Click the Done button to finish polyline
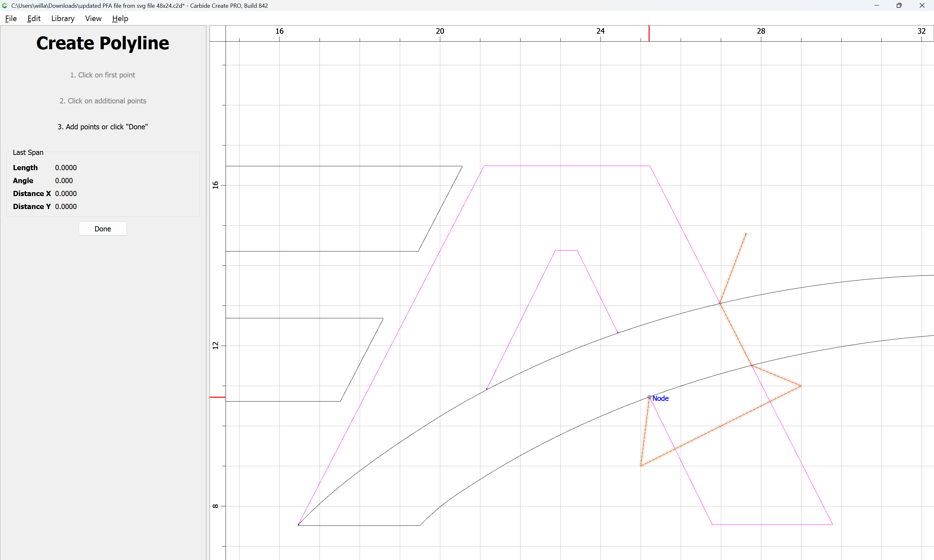 click(103, 229)
